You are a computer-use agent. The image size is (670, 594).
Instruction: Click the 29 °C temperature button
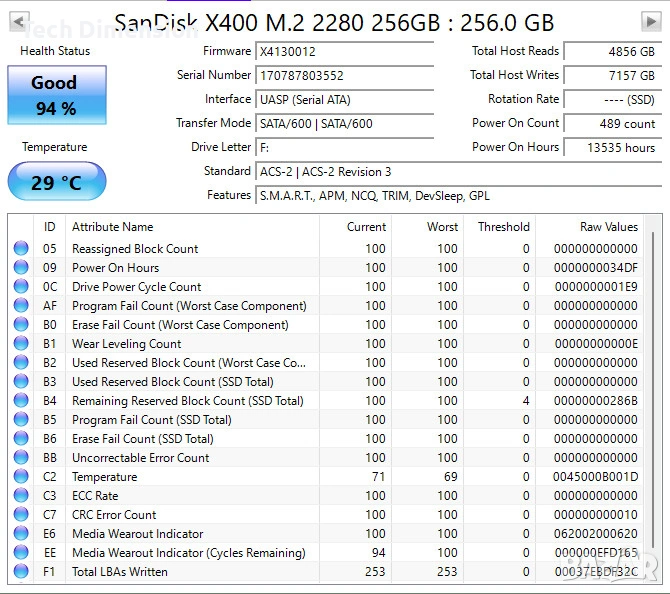point(56,182)
